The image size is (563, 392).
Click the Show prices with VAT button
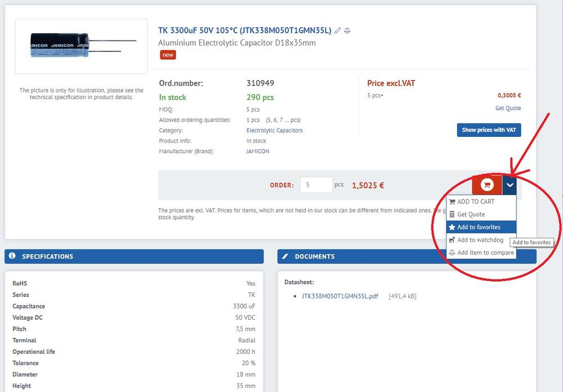click(489, 130)
